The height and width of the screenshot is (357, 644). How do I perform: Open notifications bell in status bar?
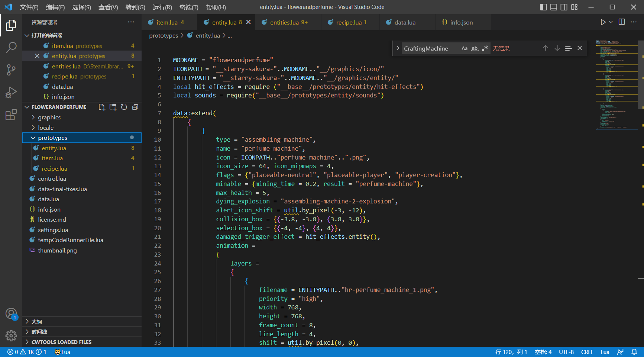pyautogui.click(x=634, y=352)
